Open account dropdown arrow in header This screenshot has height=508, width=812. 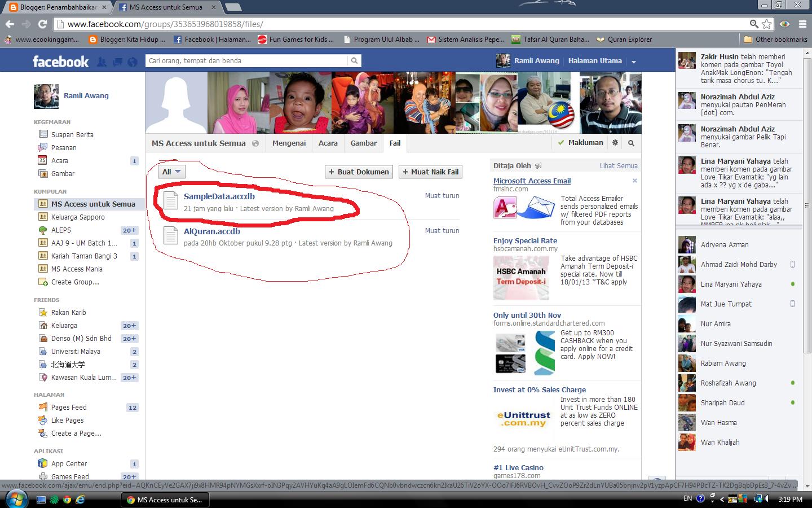coord(633,62)
